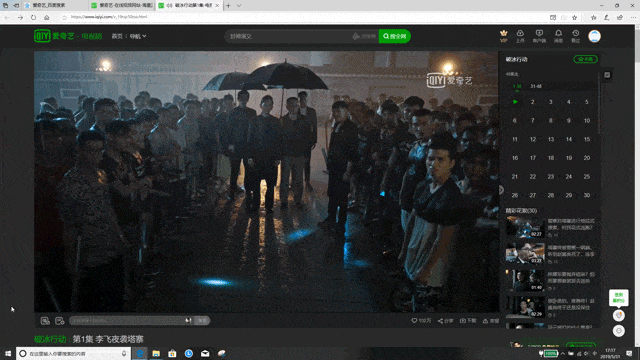Screen dimensions: 640x360
Task: Click the microphone icon in the site search
Action: pyautogui.click(x=356, y=36)
